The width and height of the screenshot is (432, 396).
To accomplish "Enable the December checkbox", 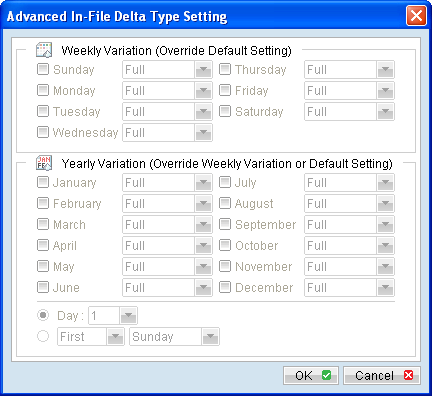I will click(225, 287).
